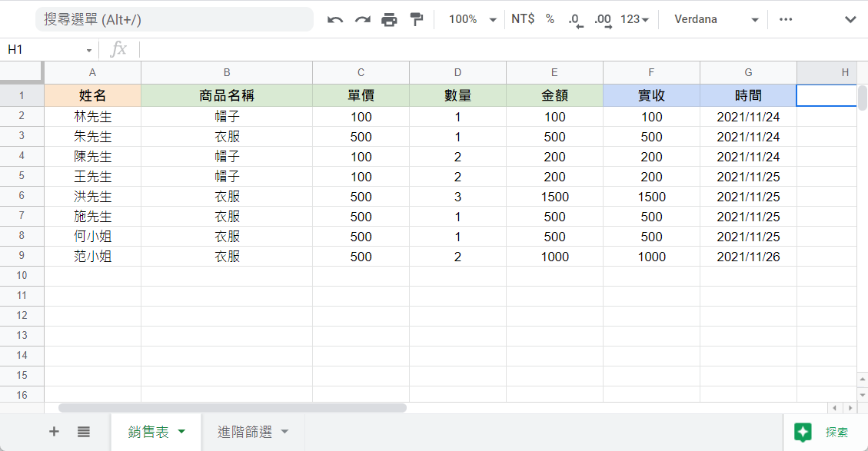The image size is (868, 451).
Task: Select the 銷售表 sheet tab
Action: tap(148, 432)
